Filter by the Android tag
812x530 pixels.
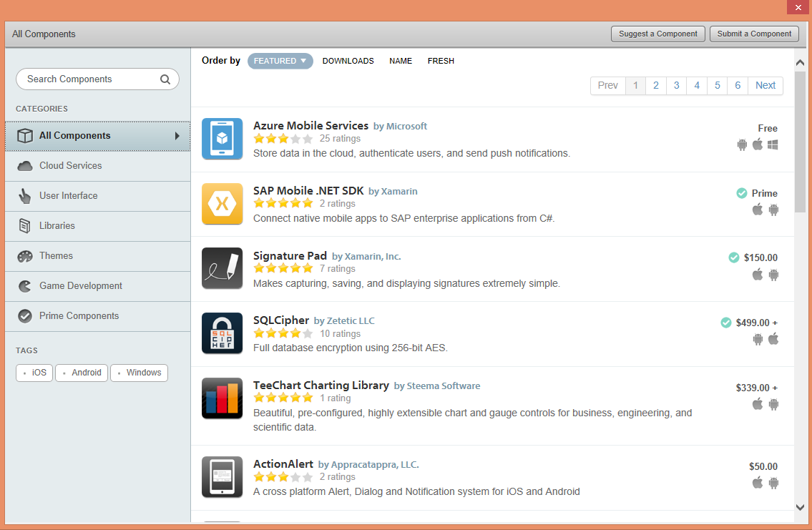(x=82, y=373)
